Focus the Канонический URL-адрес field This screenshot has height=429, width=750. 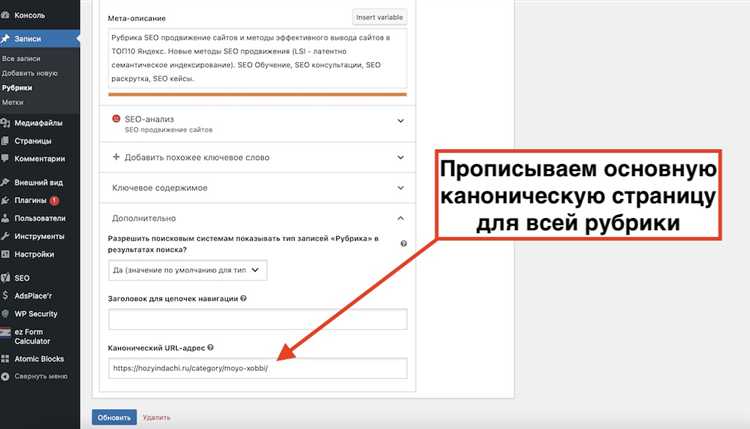point(258,368)
